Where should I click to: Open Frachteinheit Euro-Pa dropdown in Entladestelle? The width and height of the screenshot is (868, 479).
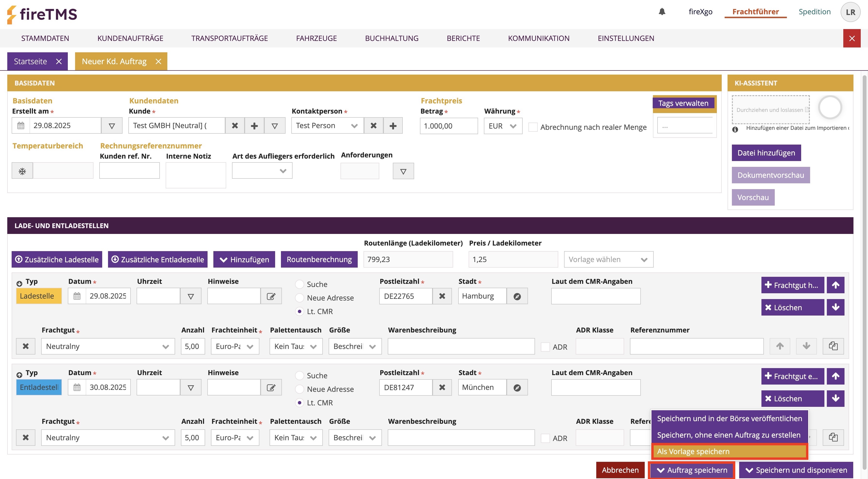coord(235,438)
